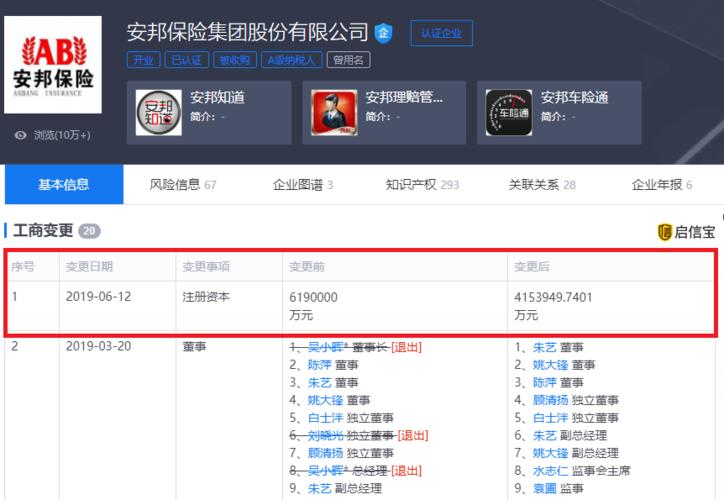
Task: Open 刘晓光 link in 变更前 column
Action: (x=326, y=435)
